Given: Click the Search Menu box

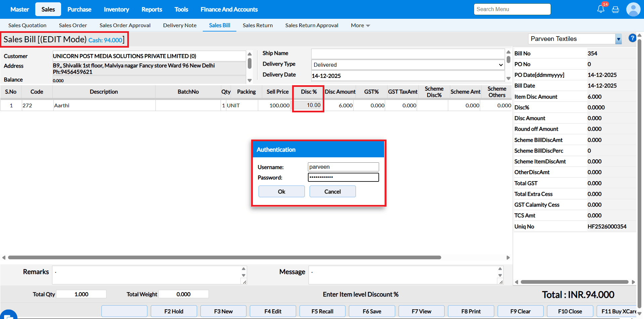Looking at the screenshot, I should [512, 9].
